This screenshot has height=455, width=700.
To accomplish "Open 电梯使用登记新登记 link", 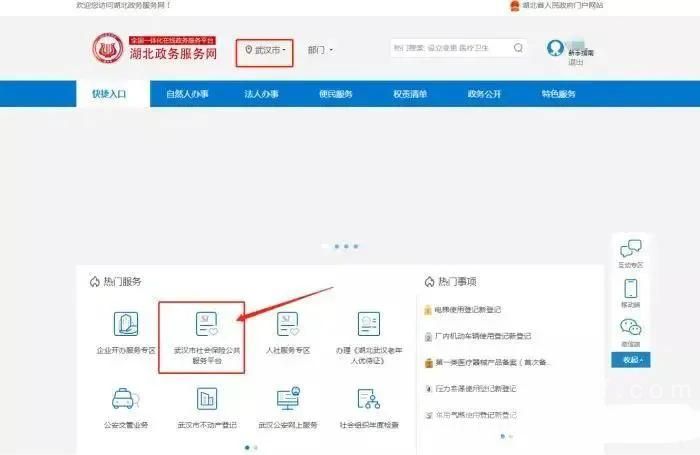I will tap(475, 310).
